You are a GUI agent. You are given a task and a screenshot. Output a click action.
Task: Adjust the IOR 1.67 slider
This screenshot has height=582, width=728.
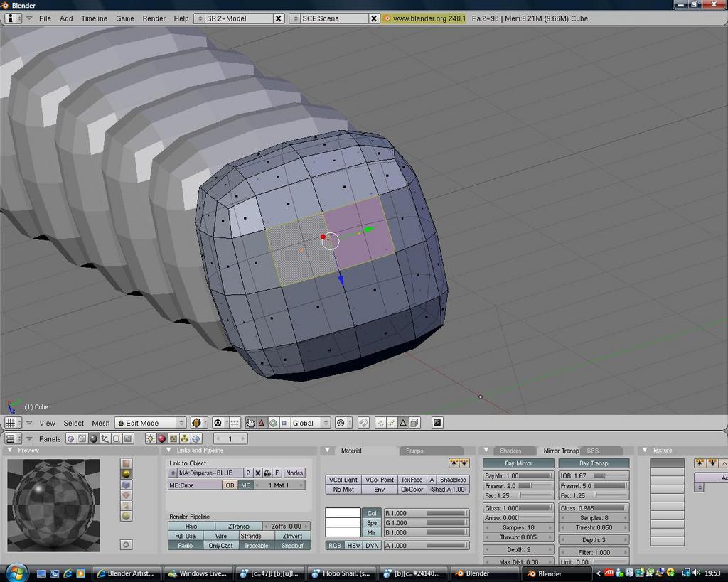594,476
